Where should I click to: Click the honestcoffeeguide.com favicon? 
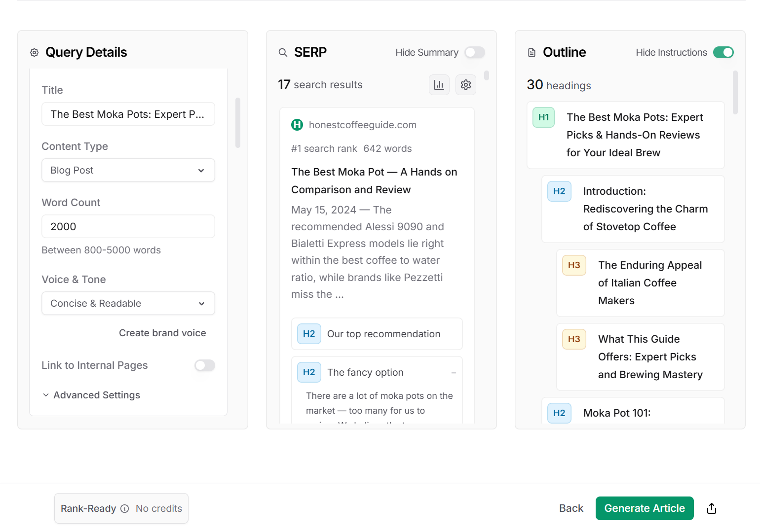[x=297, y=125]
